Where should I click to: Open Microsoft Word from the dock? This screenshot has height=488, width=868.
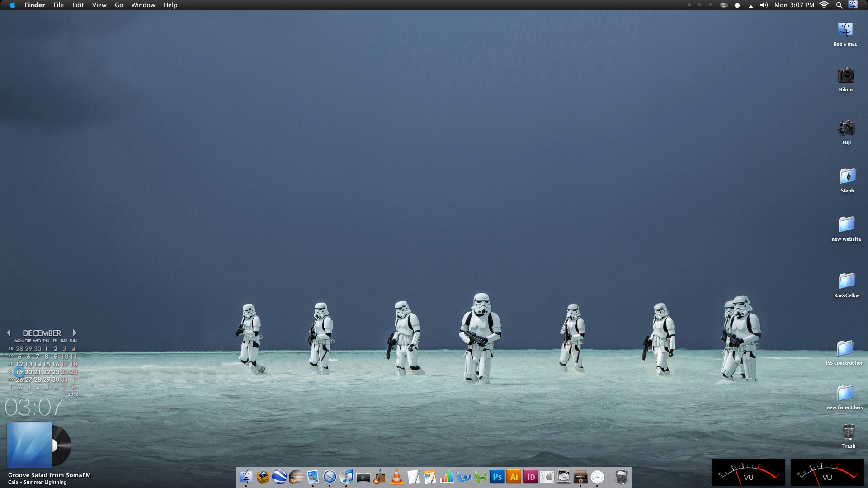point(463,477)
